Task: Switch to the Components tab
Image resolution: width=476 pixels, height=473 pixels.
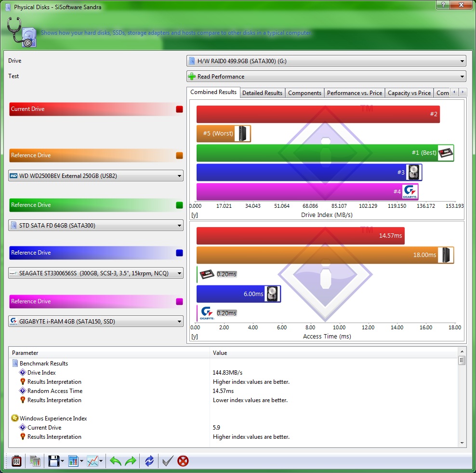Action: click(x=304, y=93)
